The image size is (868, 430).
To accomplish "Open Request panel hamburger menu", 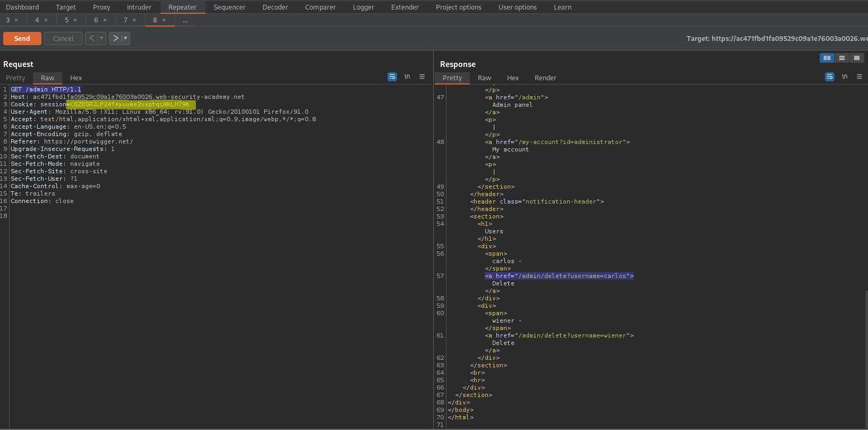I will point(422,77).
